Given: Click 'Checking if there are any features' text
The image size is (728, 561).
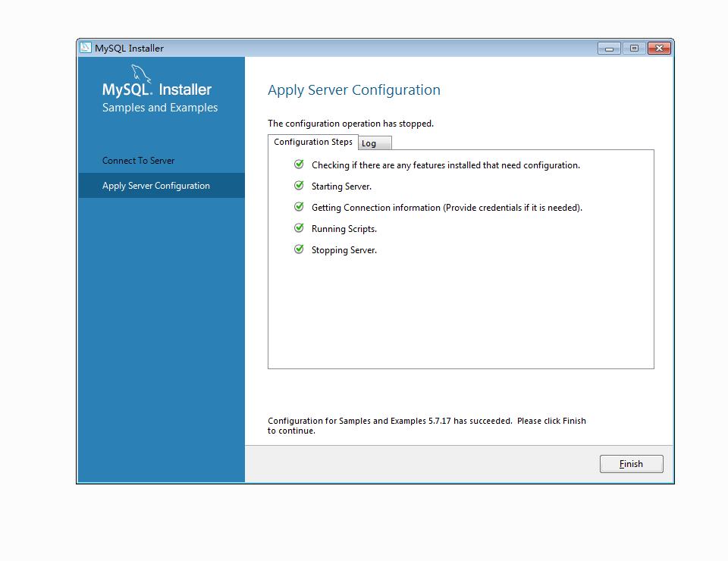Looking at the screenshot, I should coord(446,165).
